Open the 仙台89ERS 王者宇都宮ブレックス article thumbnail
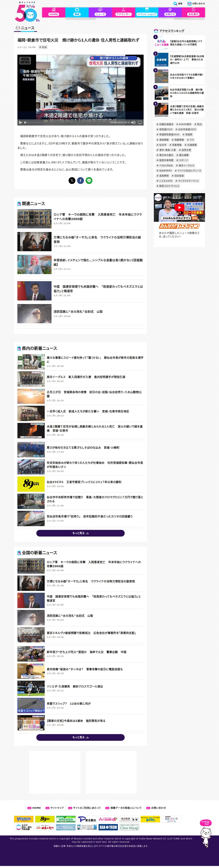Viewport: 219px width, 868px height. click(x=31, y=484)
